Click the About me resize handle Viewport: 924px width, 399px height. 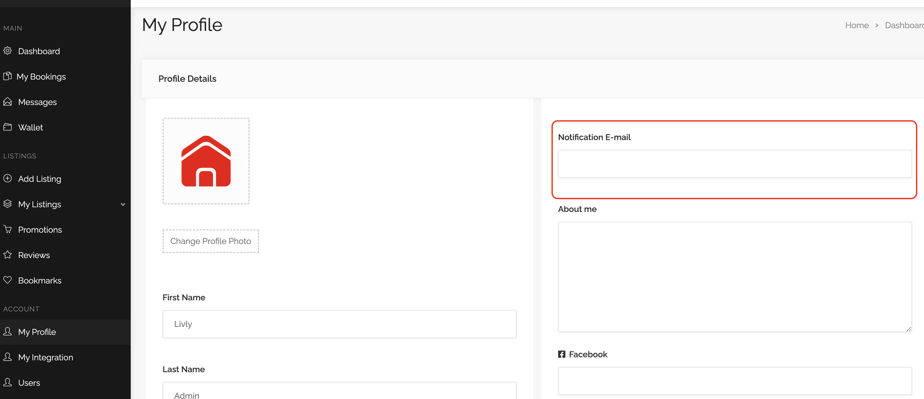908,328
